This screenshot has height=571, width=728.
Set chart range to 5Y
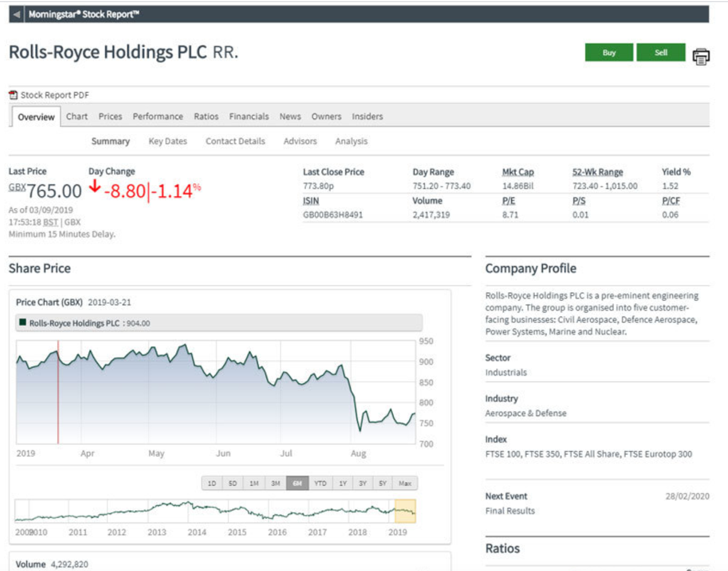382,483
